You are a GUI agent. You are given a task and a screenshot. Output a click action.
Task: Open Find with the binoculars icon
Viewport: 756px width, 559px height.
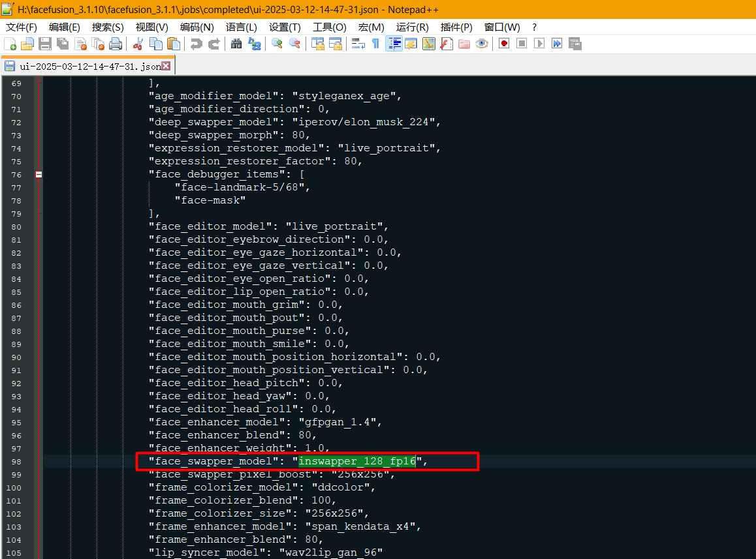coord(236,44)
